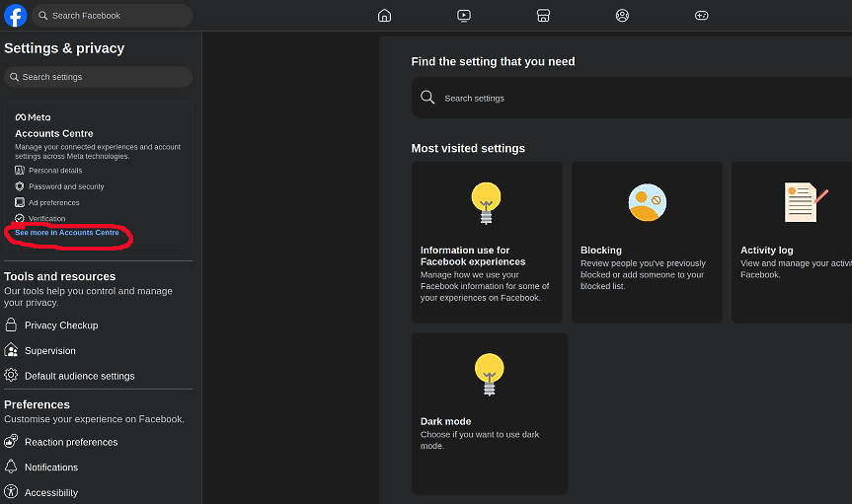Open the Gaming controller icon
Image resolution: width=852 pixels, height=504 pixels.
[702, 15]
